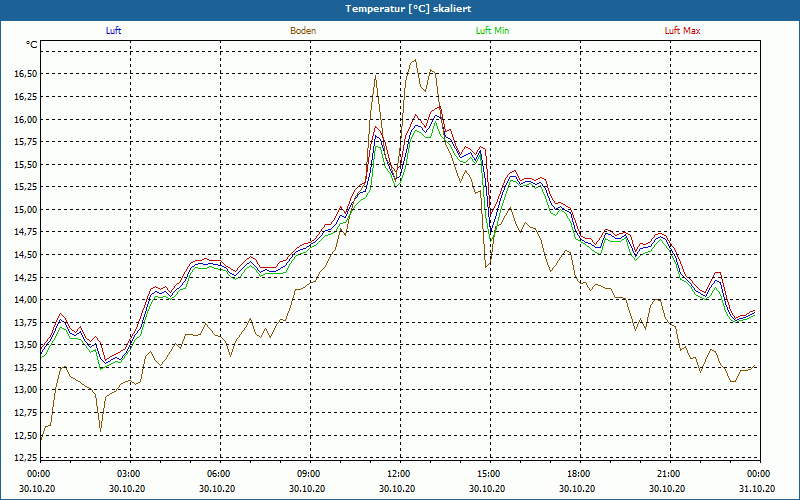Click the 18:00 time axis label
800x500 pixels.
pyautogui.click(x=579, y=474)
